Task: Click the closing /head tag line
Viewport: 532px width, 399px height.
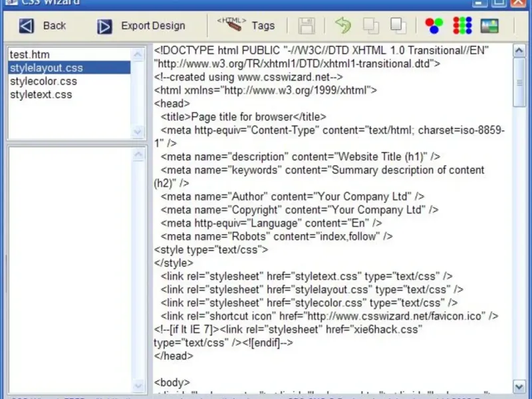Action: click(x=174, y=356)
